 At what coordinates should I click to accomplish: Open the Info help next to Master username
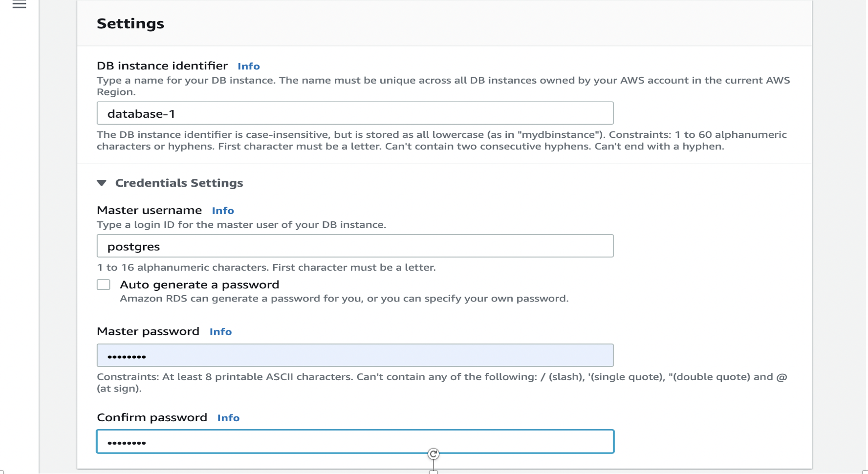point(223,211)
